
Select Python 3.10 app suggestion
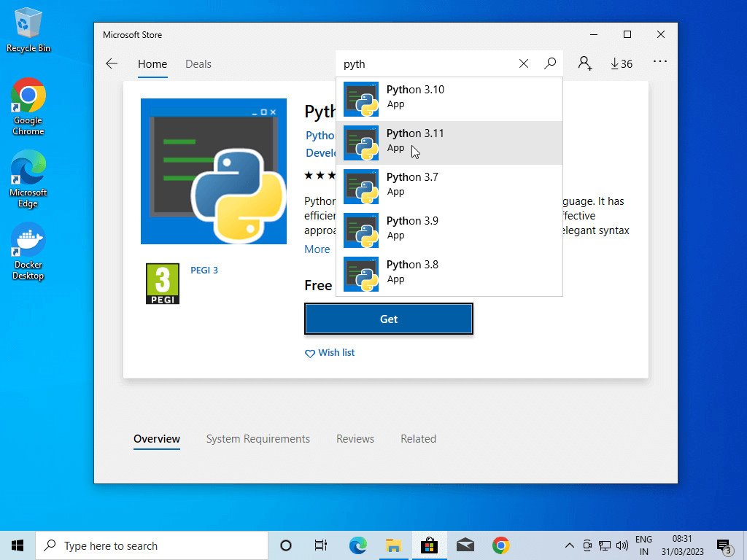[449, 99]
